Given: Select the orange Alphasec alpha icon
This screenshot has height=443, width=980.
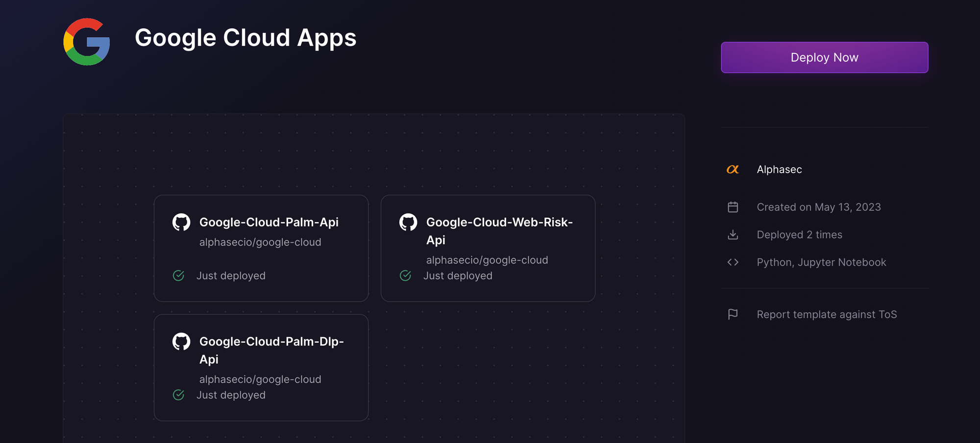Looking at the screenshot, I should point(733,169).
